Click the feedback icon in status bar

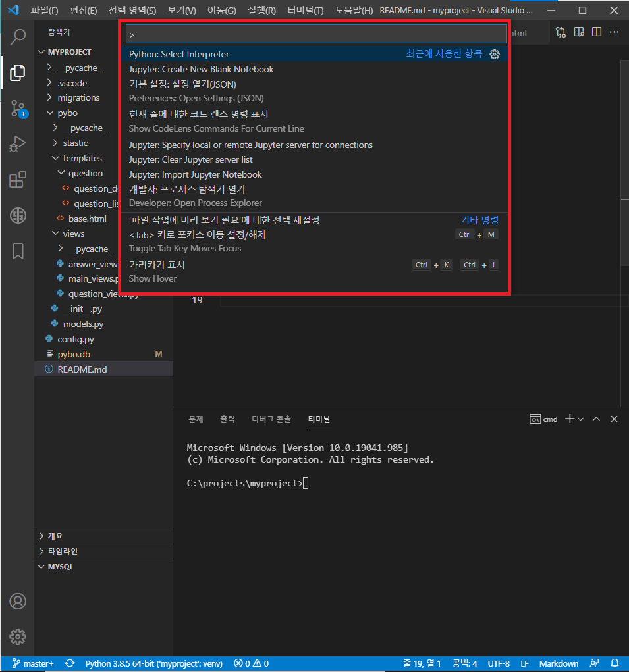[x=594, y=663]
